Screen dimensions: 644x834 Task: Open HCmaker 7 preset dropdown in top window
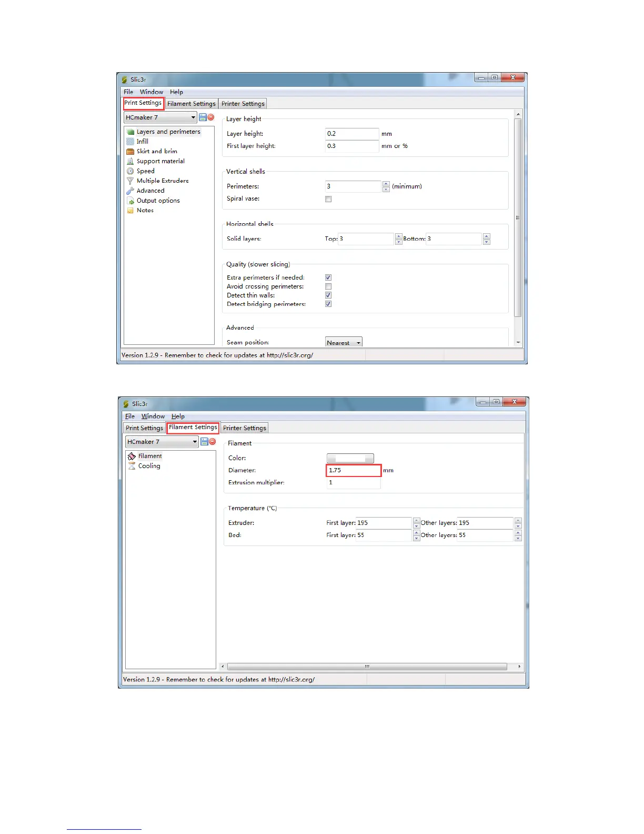coord(160,117)
